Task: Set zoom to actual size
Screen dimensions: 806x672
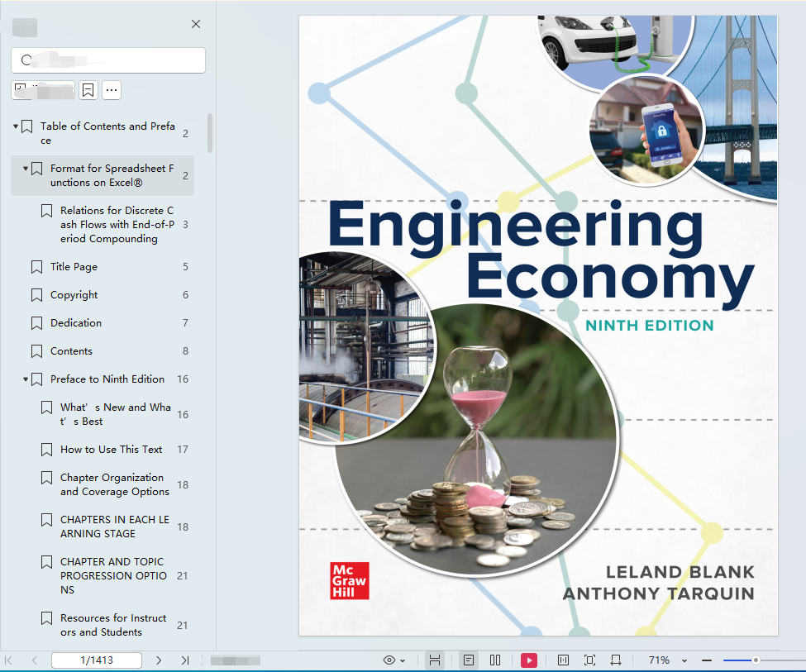Action: click(564, 660)
